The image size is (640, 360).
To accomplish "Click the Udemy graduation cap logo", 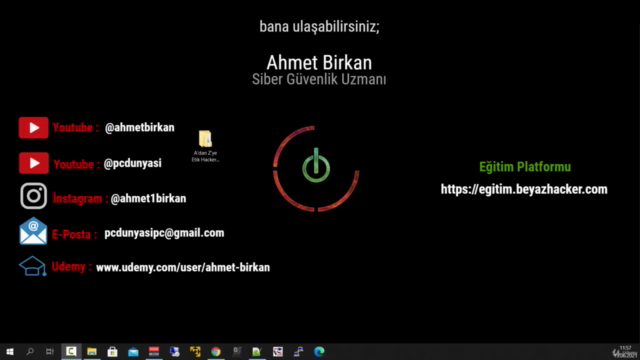I will [33, 266].
